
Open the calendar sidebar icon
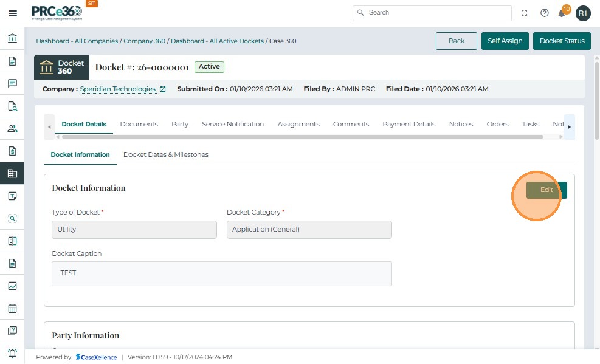click(x=12, y=308)
